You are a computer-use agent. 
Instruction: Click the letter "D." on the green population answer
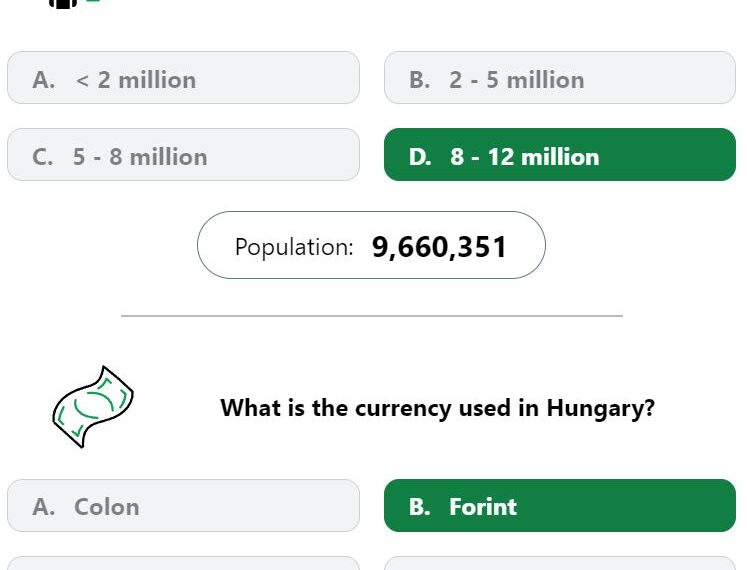420,157
